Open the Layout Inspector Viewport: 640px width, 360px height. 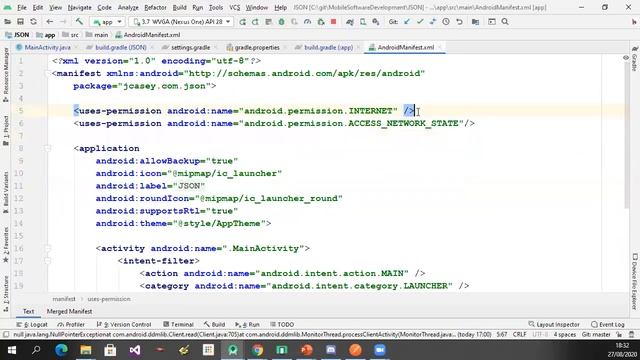[x=554, y=324]
